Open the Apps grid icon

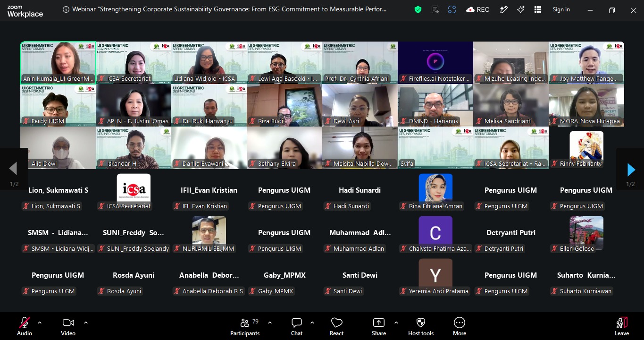click(538, 9)
